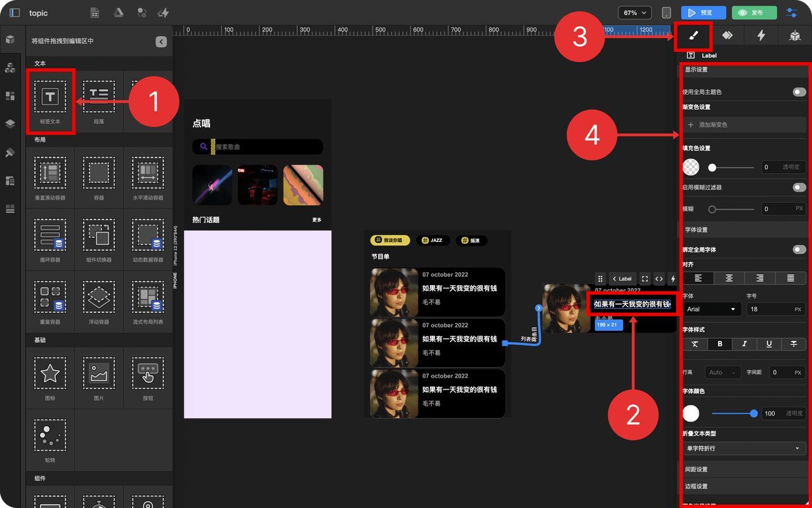Click the lightning speed icon in top bar

point(164,13)
